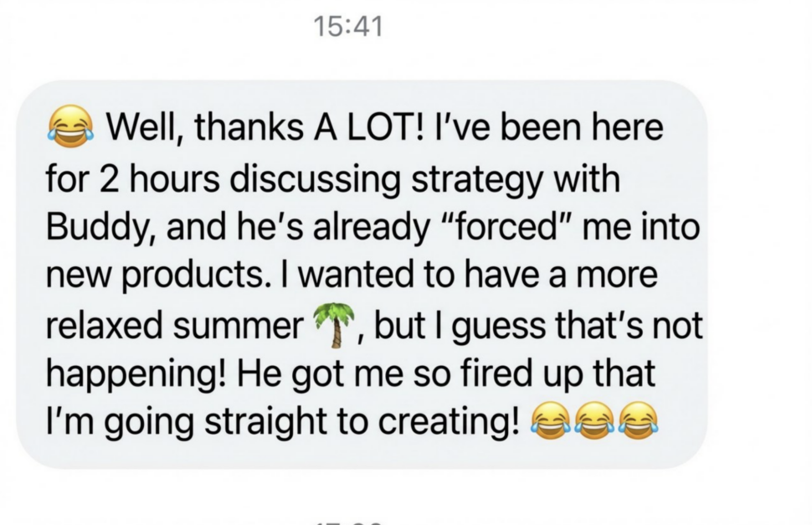The image size is (812, 525).
Task: Click the 15:41 timestamp
Action: point(349,27)
